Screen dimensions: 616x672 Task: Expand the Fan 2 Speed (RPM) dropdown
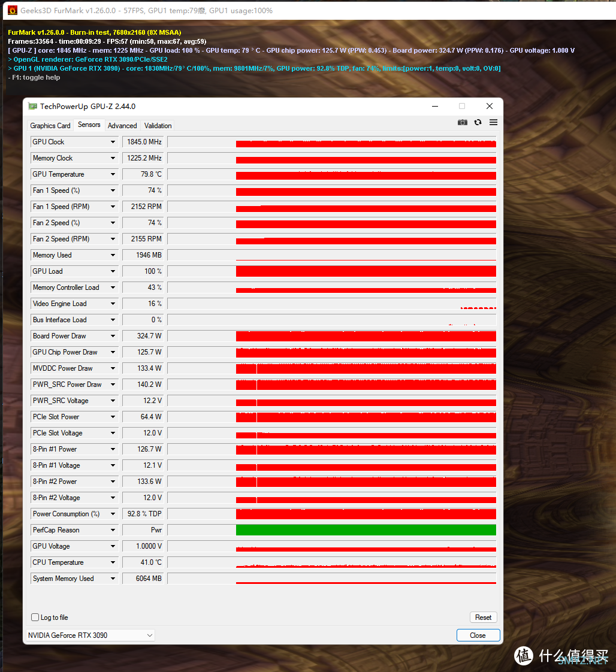tap(113, 239)
